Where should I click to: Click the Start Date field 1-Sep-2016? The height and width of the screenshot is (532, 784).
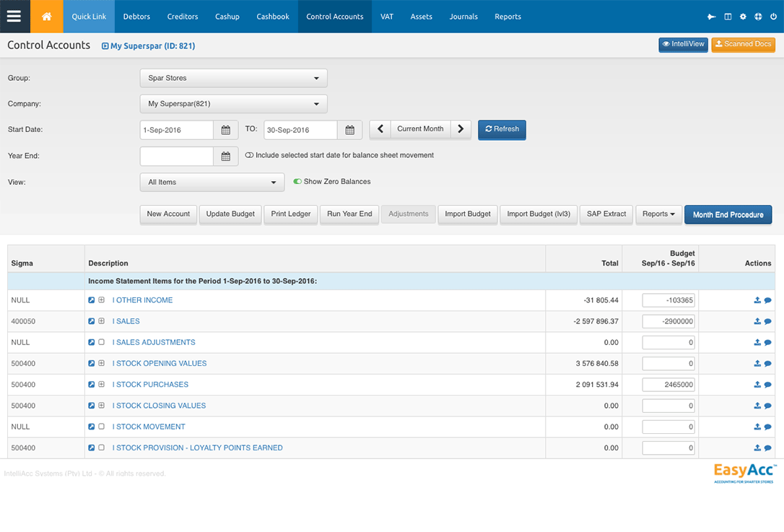point(176,130)
